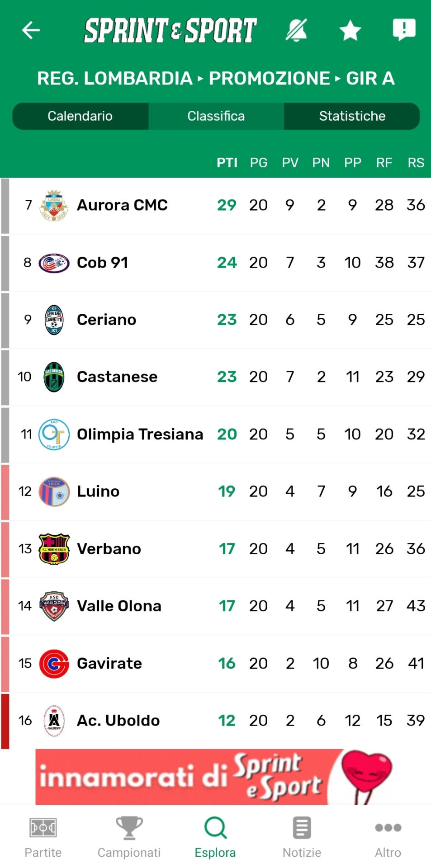Go to Campionati trophy section

point(129,837)
